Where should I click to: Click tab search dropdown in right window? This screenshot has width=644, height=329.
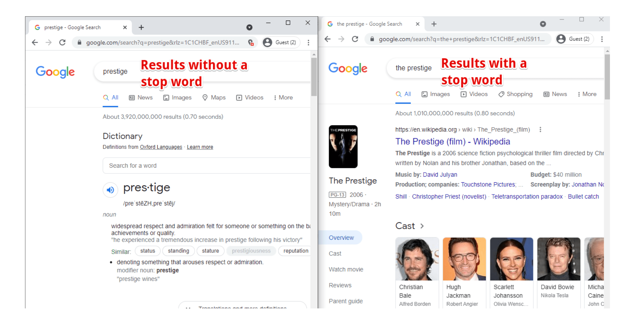[543, 24]
